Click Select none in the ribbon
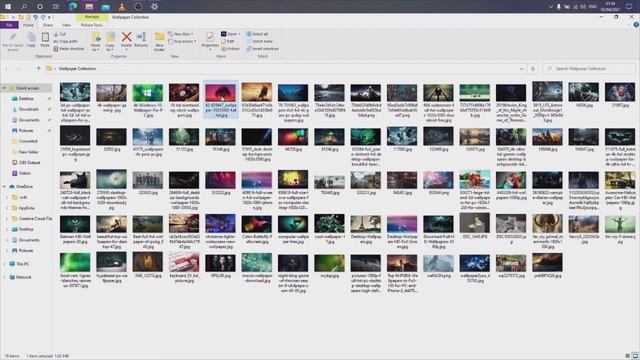The height and width of the screenshot is (360, 640). pyautogui.click(x=259, y=41)
